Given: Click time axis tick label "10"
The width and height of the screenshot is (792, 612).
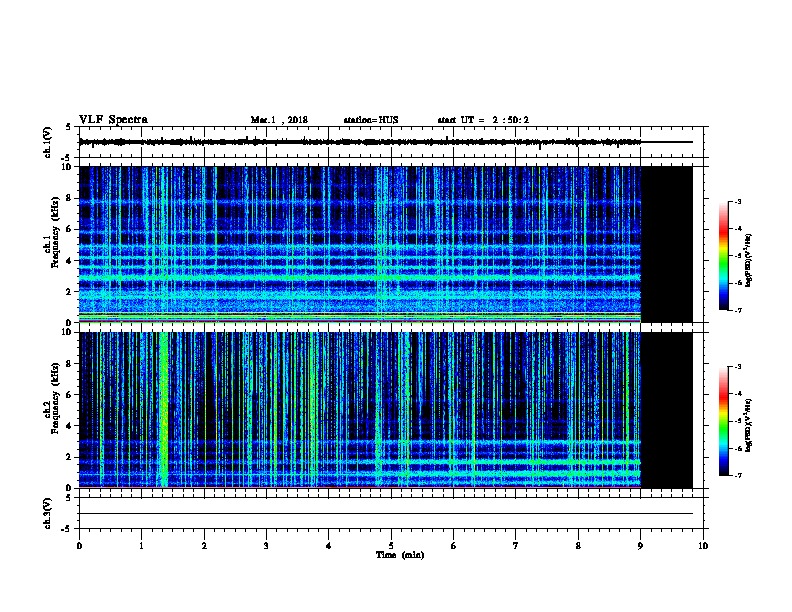Looking at the screenshot, I should (x=703, y=545).
